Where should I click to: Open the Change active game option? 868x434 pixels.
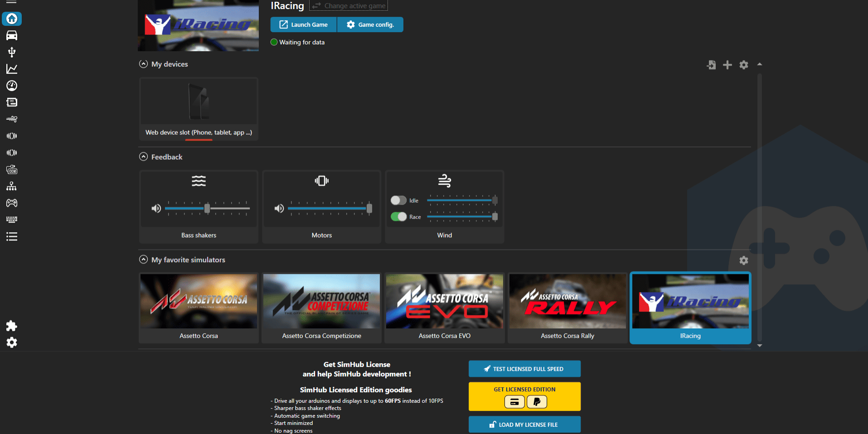349,5
